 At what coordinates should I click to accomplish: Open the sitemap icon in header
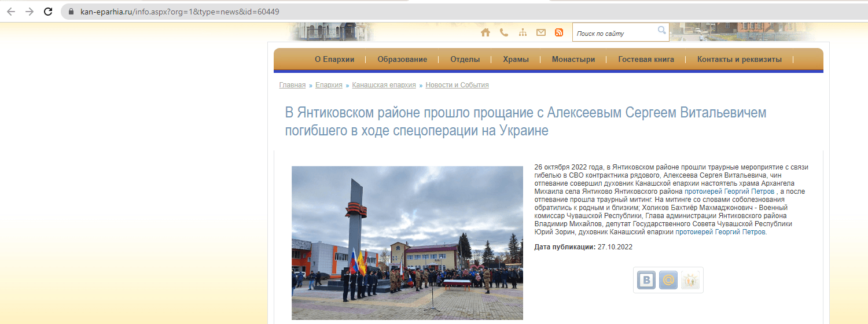[x=523, y=33]
